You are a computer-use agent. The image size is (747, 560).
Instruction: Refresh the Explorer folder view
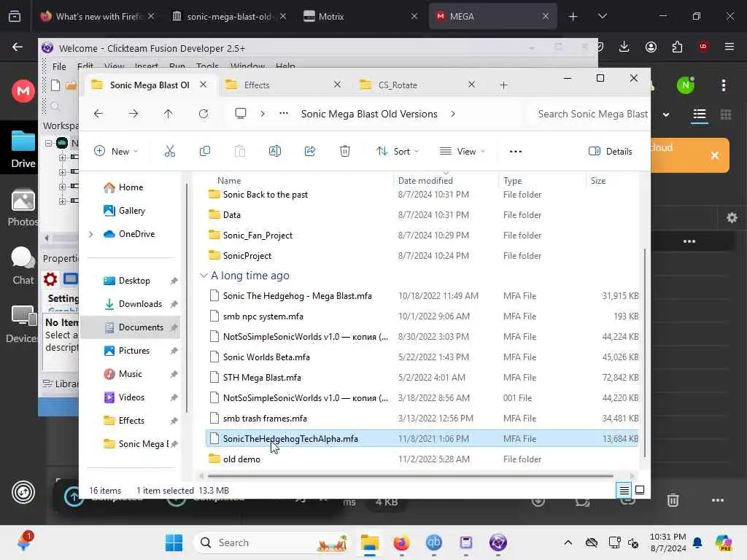(204, 114)
